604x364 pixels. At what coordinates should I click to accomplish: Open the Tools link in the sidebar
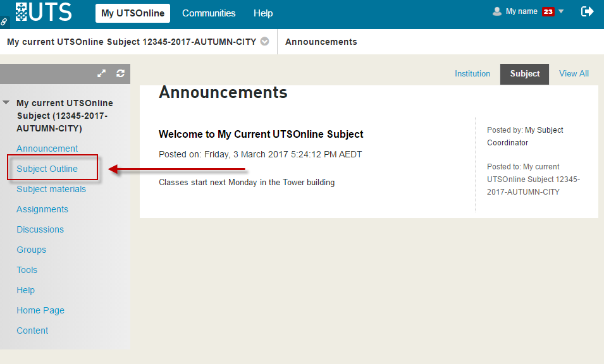27,270
